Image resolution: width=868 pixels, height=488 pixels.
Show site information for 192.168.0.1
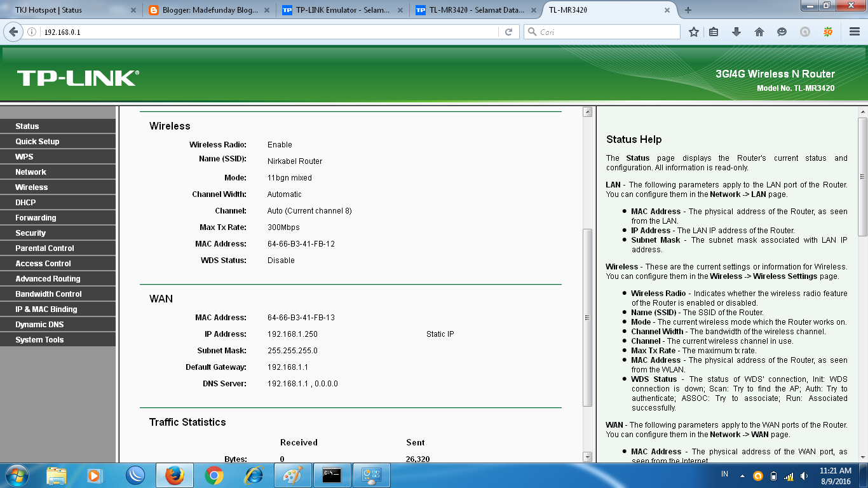(x=32, y=32)
